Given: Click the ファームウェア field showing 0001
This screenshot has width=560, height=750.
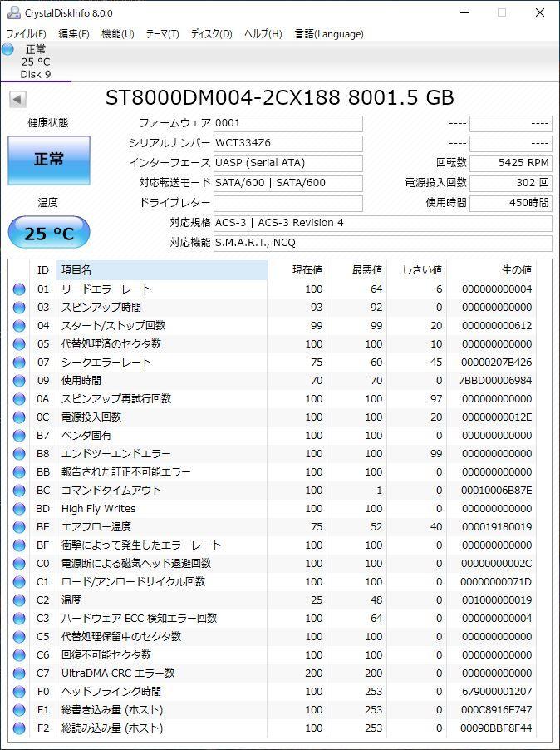Looking at the screenshot, I should point(288,123).
